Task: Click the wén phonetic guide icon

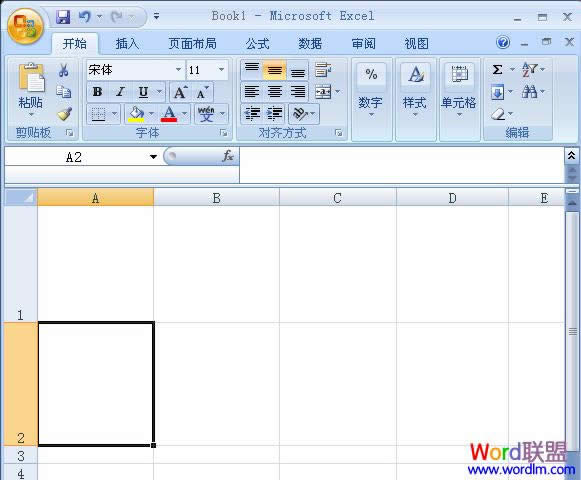Action: (x=206, y=114)
